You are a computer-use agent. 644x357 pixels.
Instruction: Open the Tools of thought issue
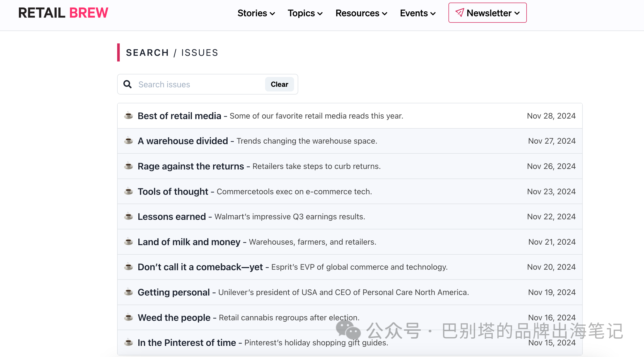pyautogui.click(x=350, y=191)
